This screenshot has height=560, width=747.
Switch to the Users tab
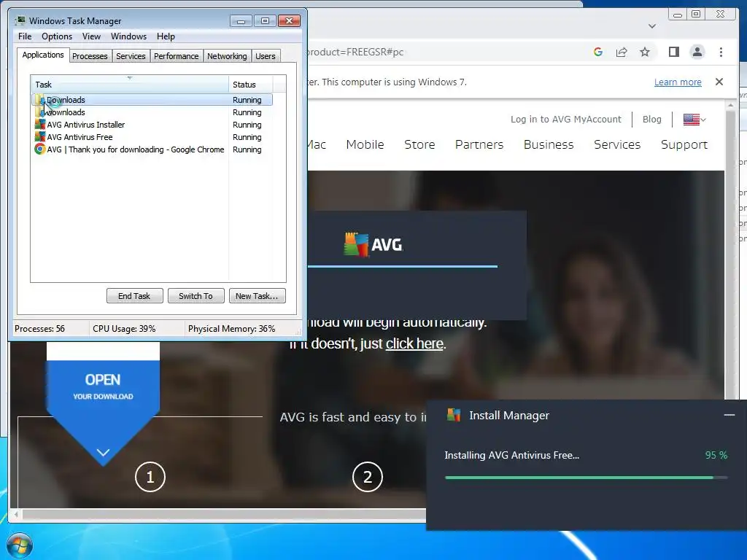pos(266,56)
